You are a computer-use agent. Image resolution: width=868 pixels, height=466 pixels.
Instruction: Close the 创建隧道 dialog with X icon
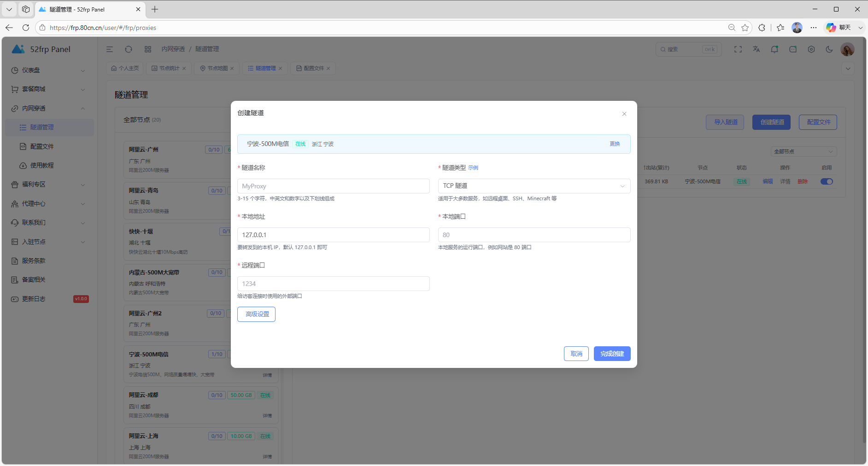pos(624,114)
